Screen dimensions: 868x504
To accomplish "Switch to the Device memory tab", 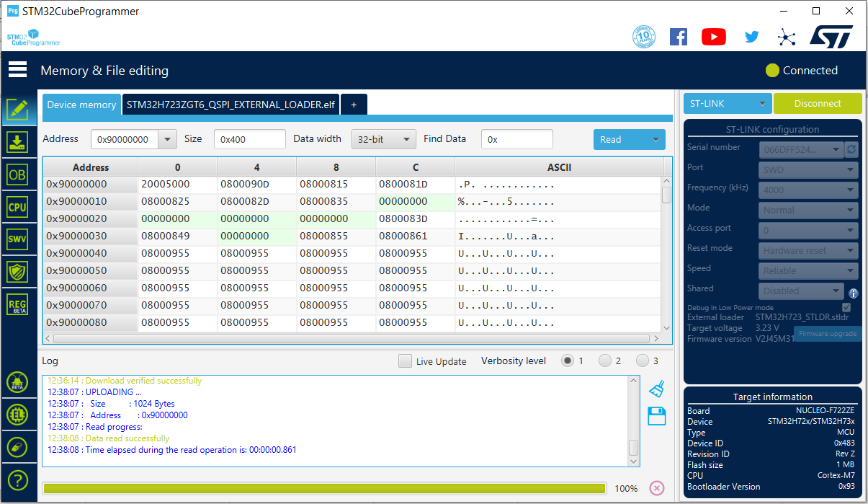I will coord(81,105).
